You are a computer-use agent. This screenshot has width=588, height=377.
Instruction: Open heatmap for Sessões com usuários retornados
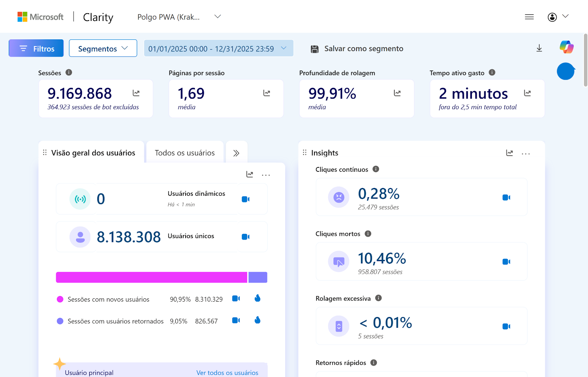tap(257, 320)
